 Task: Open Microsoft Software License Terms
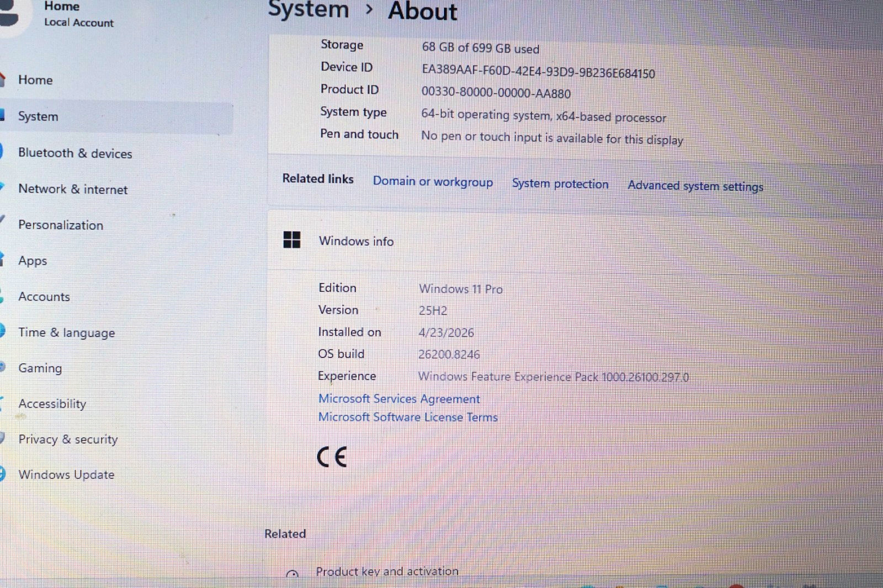(408, 417)
